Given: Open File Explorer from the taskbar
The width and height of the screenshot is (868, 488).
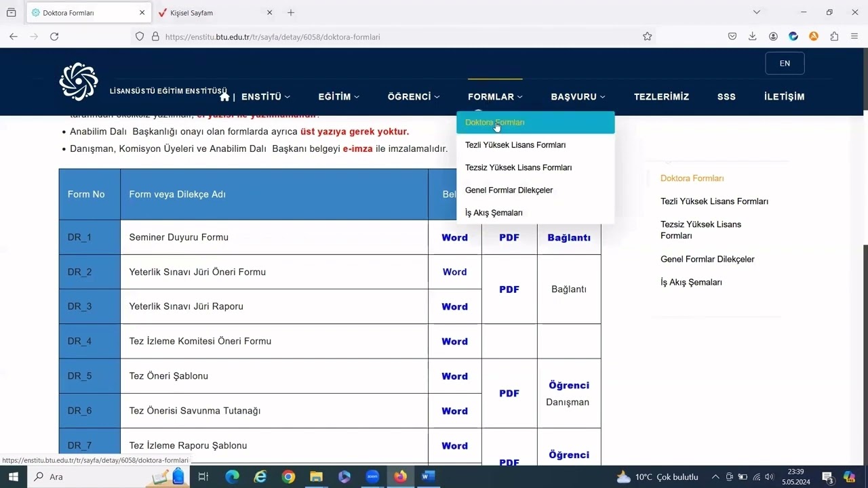Looking at the screenshot, I should pyautogui.click(x=316, y=476).
